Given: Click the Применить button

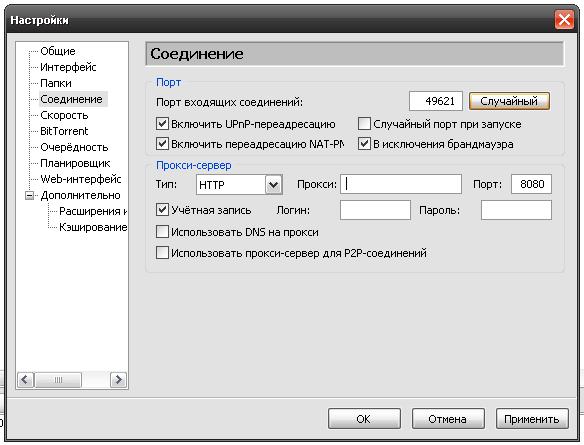Looking at the screenshot, I should point(532,419).
